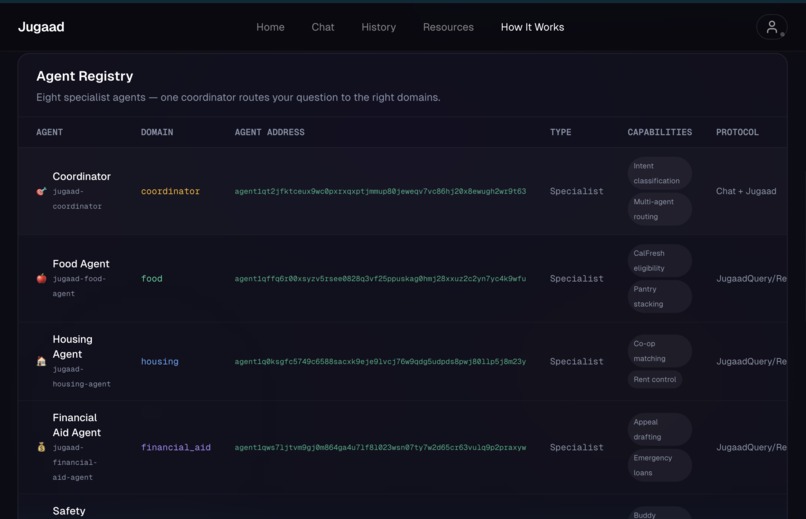Click the Food Agent apple icon
The image size is (806, 519).
41,279
